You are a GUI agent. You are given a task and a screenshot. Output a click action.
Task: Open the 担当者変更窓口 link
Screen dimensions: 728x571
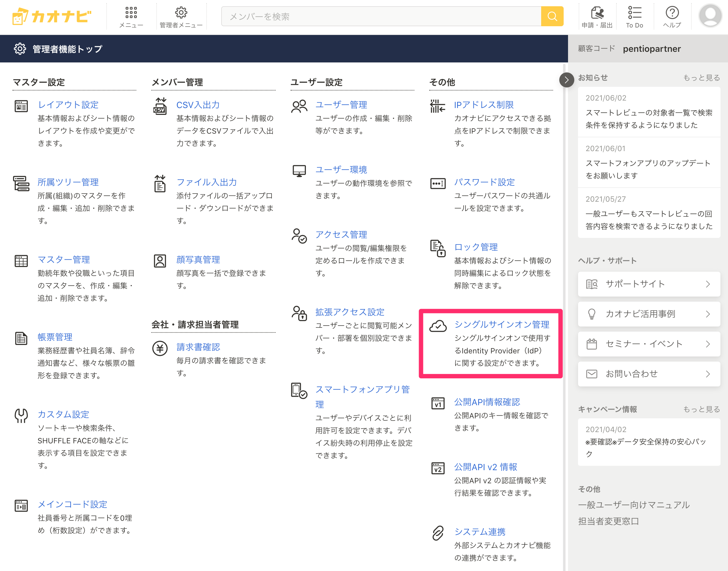[609, 521]
